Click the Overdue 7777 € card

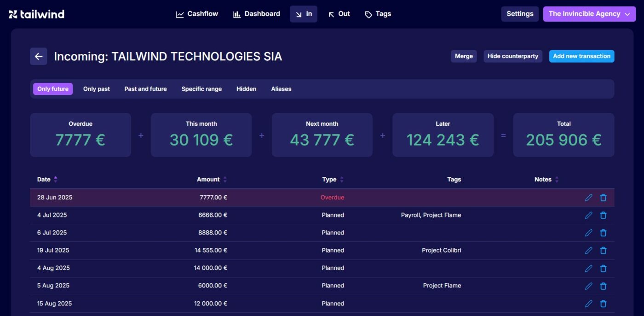(80, 135)
